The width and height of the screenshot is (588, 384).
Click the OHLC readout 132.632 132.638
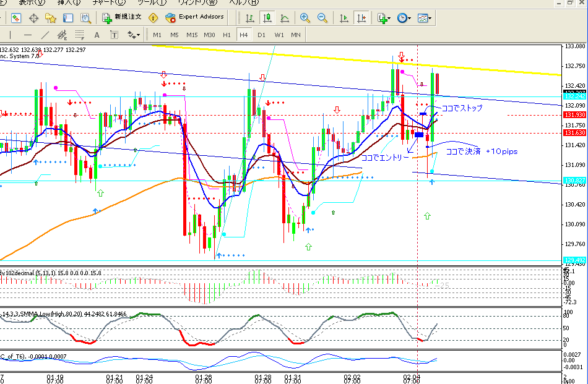pyautogui.click(x=21, y=49)
